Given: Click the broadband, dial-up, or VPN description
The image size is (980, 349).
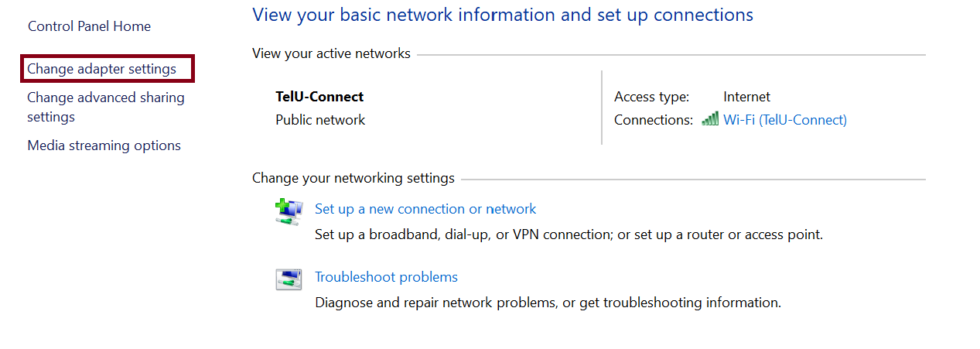Looking at the screenshot, I should click(x=569, y=234).
